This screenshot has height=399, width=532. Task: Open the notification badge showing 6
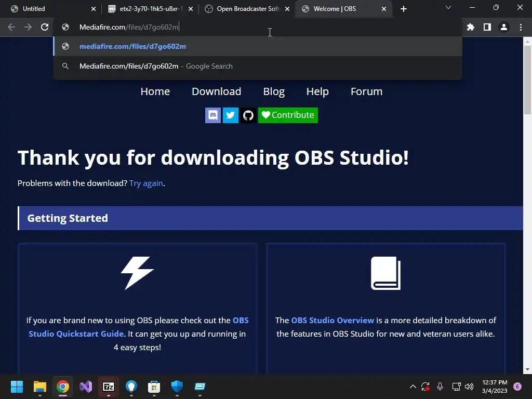point(517,387)
